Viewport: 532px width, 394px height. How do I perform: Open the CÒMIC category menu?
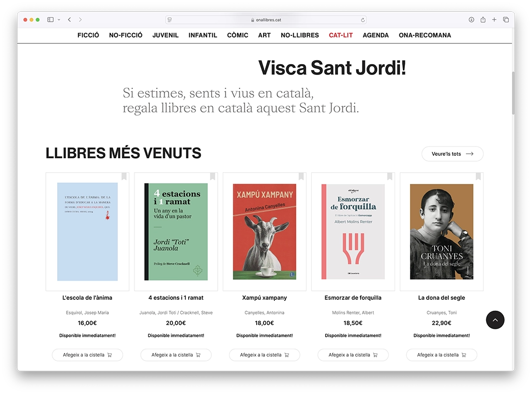click(237, 35)
